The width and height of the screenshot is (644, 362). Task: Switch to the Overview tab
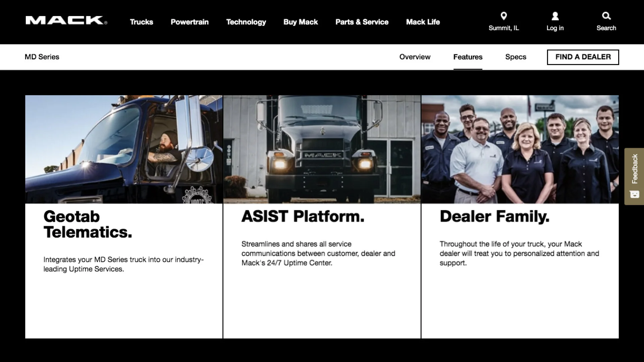415,57
